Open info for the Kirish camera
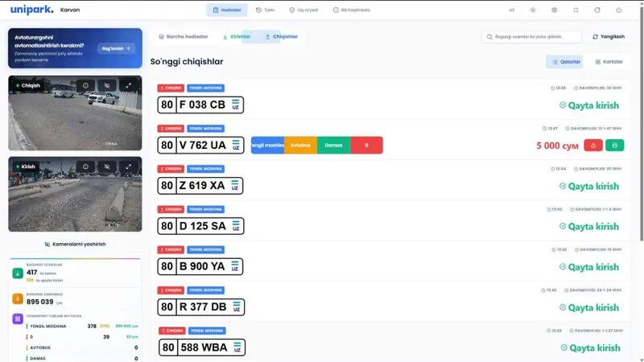 pyautogui.click(x=85, y=167)
